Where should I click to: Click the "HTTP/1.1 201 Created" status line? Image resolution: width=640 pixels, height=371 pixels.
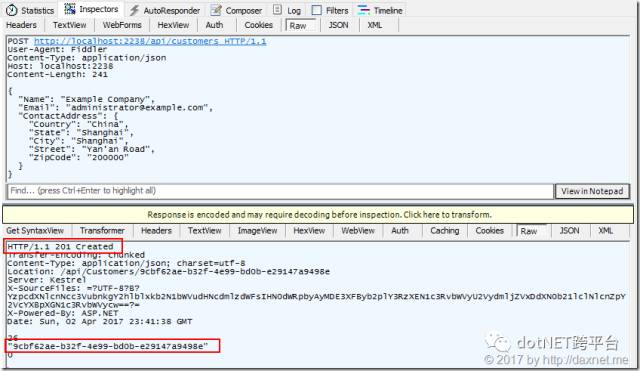pyautogui.click(x=60, y=247)
